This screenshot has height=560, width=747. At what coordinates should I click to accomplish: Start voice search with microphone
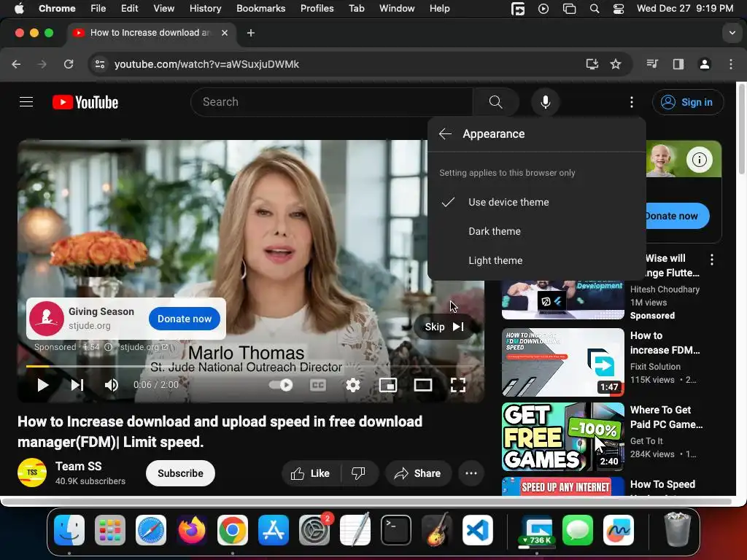coord(546,102)
